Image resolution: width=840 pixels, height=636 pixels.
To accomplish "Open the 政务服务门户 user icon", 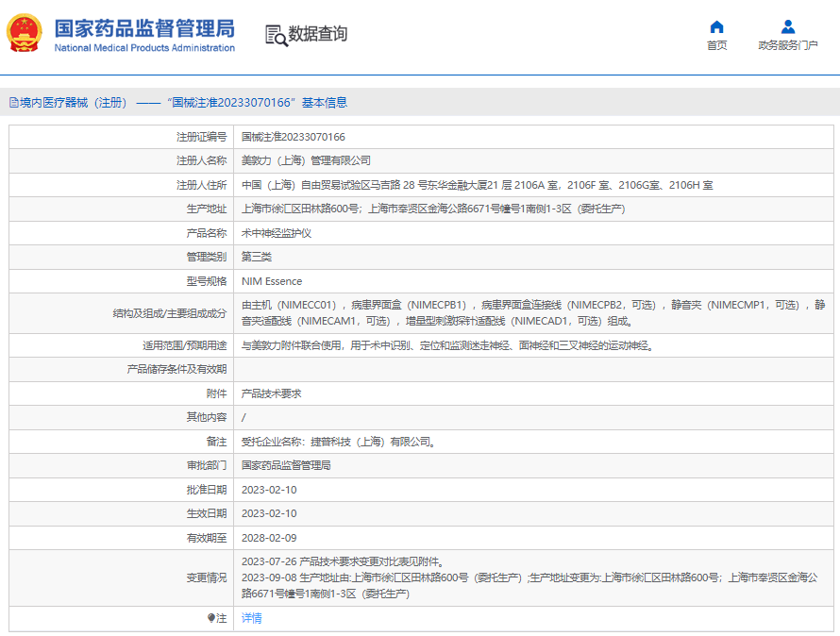I will pyautogui.click(x=788, y=26).
